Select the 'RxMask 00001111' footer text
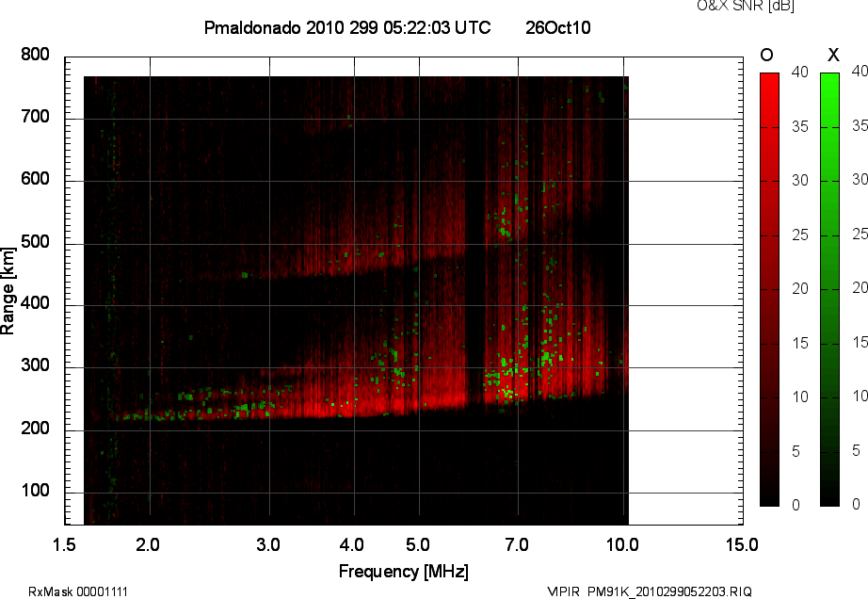The height and width of the screenshot is (599, 868). point(78,591)
